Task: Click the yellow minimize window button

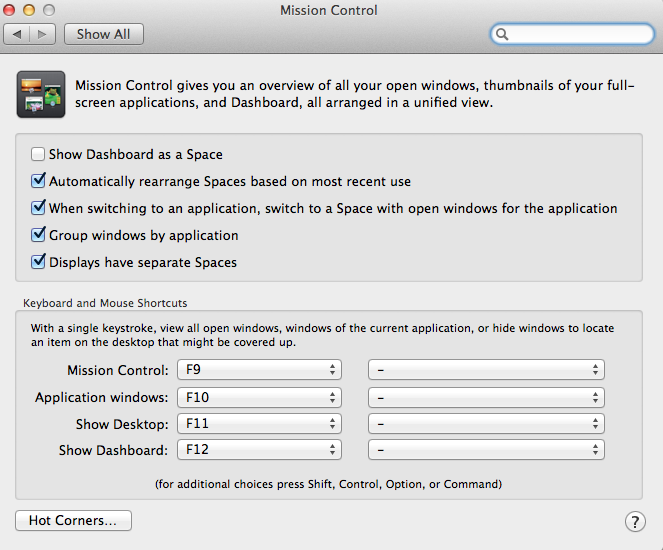Action: point(29,10)
